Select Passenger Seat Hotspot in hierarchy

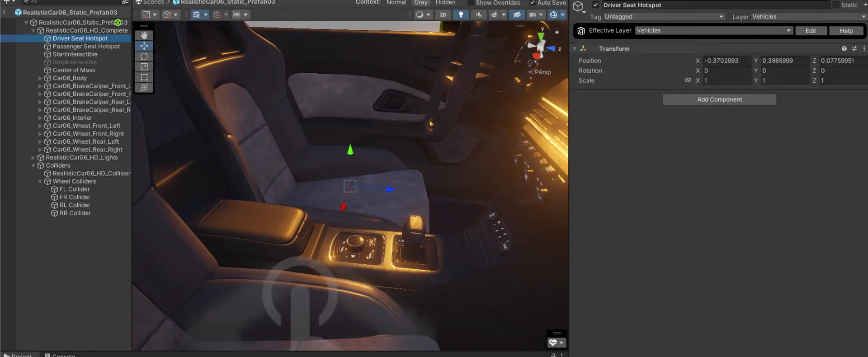point(86,46)
